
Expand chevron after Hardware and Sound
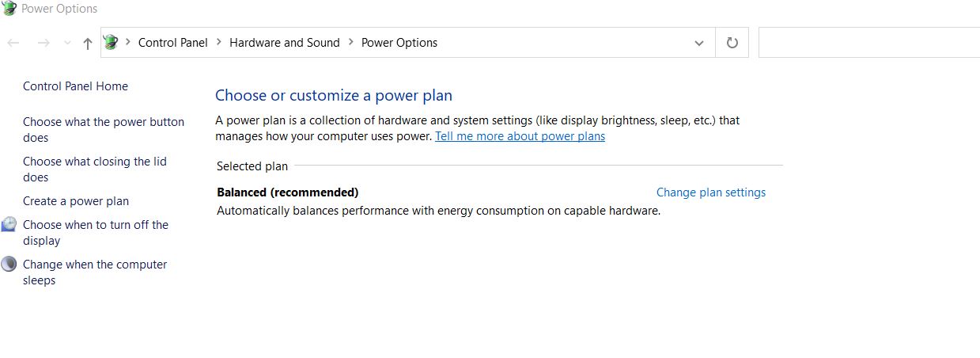pyautogui.click(x=351, y=43)
